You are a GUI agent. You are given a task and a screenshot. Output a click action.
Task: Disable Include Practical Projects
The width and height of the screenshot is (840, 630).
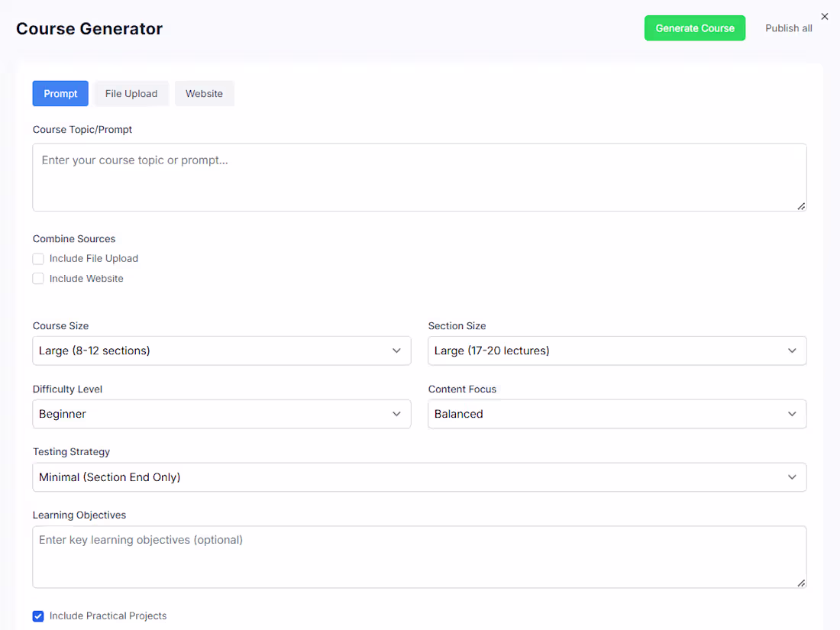[x=38, y=616]
